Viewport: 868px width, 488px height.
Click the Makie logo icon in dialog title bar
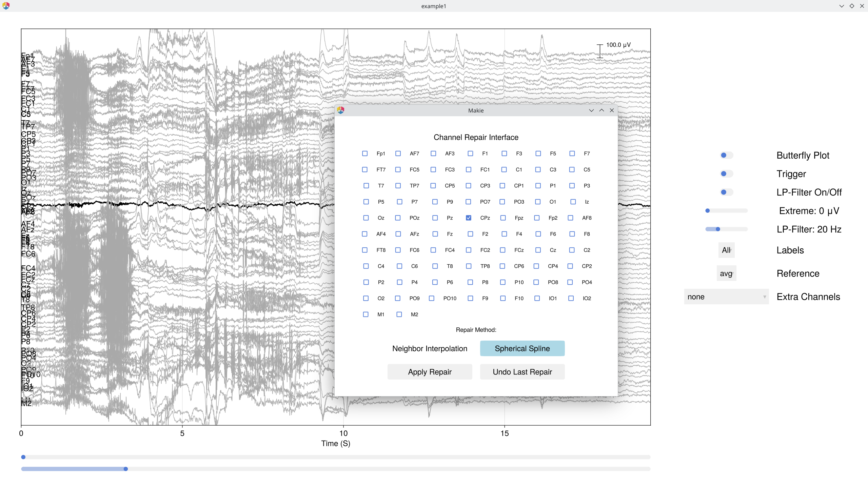click(x=341, y=110)
